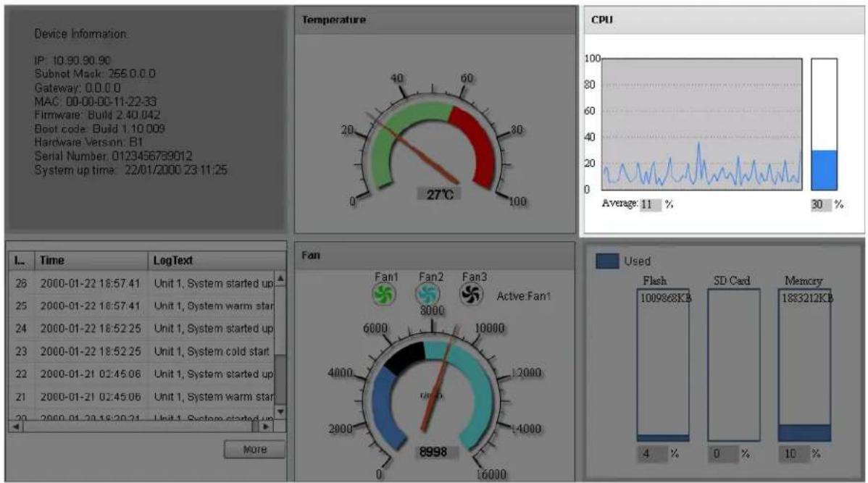The image size is (868, 483).
Task: Select the black Fan3 icon
Action: click(x=471, y=294)
